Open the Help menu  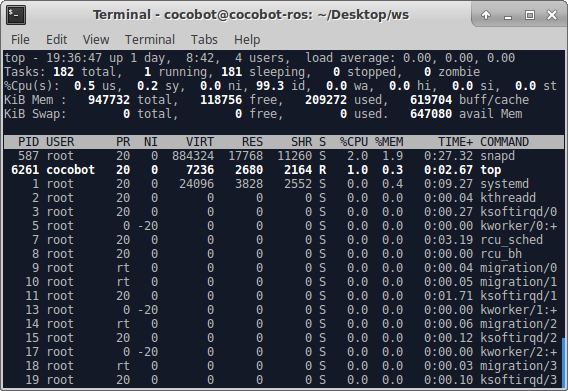coord(247,39)
